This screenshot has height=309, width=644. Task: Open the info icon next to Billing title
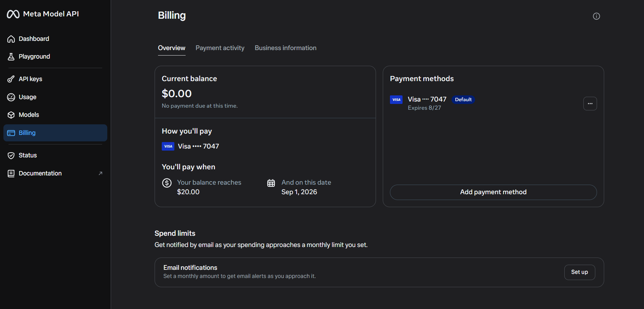pos(596,16)
